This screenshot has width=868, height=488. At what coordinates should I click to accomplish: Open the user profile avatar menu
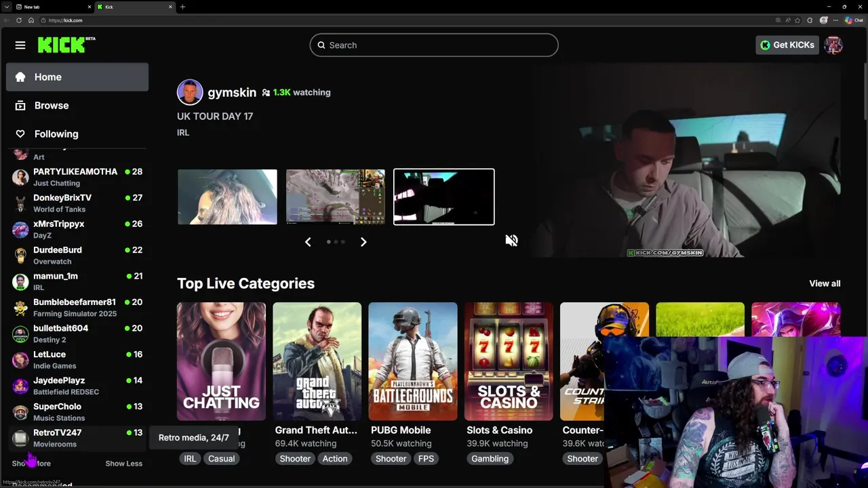coord(833,45)
